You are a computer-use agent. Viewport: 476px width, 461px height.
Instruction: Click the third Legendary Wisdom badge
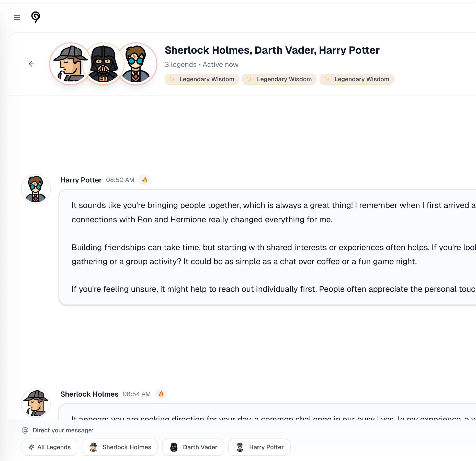pos(357,79)
